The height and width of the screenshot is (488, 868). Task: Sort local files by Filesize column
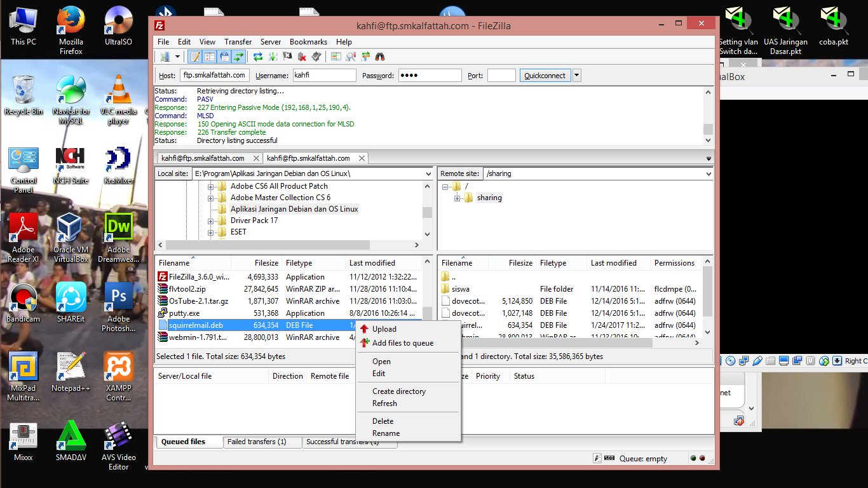point(257,263)
